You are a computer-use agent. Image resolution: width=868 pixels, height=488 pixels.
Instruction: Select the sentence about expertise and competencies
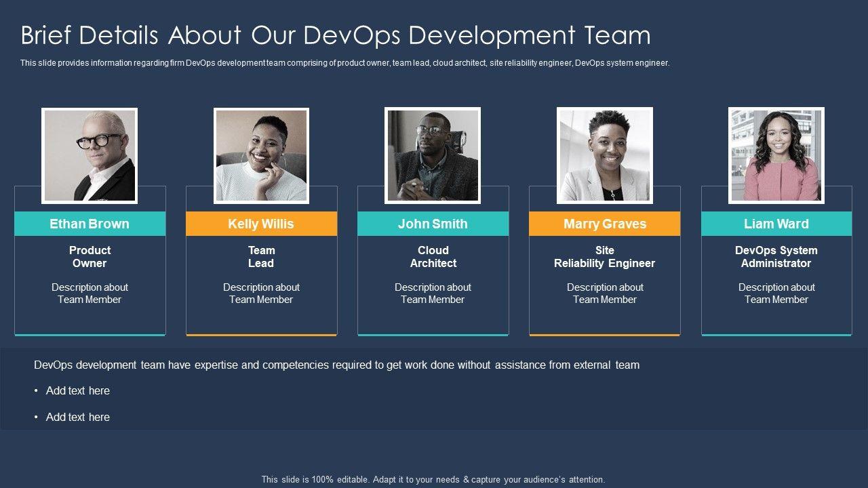[336, 365]
